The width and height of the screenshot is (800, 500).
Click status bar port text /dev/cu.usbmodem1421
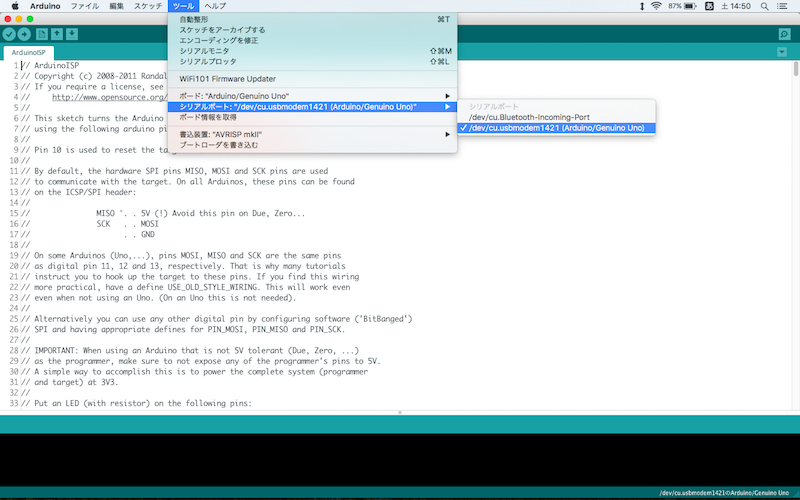pyautogui.click(x=724, y=493)
